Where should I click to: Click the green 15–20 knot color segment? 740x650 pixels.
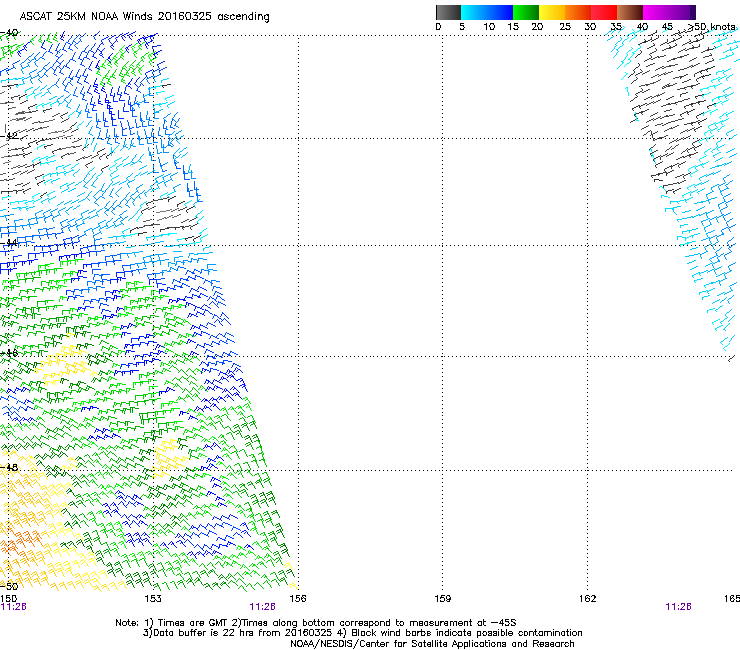[x=526, y=12]
